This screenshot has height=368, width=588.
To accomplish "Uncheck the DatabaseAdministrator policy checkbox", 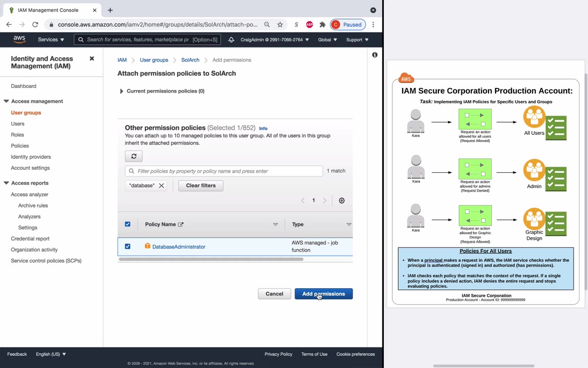I will coord(128,246).
